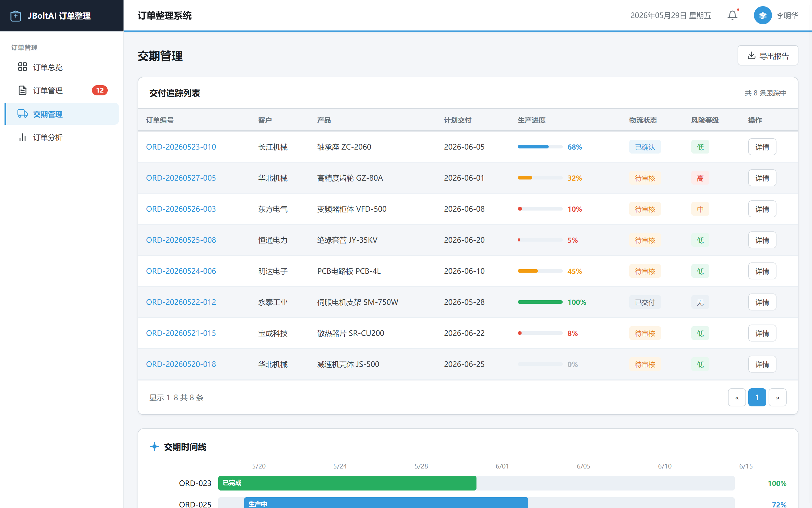The width and height of the screenshot is (812, 508).
Task: View 详情 for ORD-20260525-008
Action: (762, 240)
